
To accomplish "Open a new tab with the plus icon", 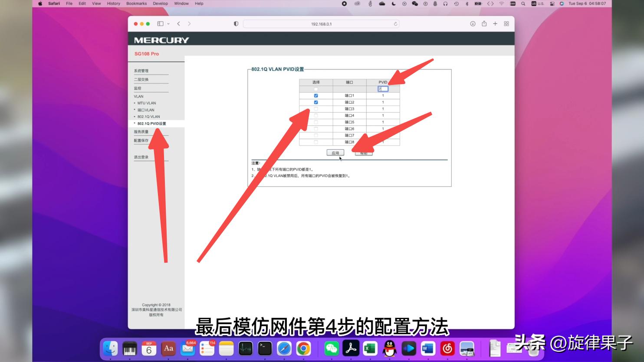I will (x=495, y=24).
